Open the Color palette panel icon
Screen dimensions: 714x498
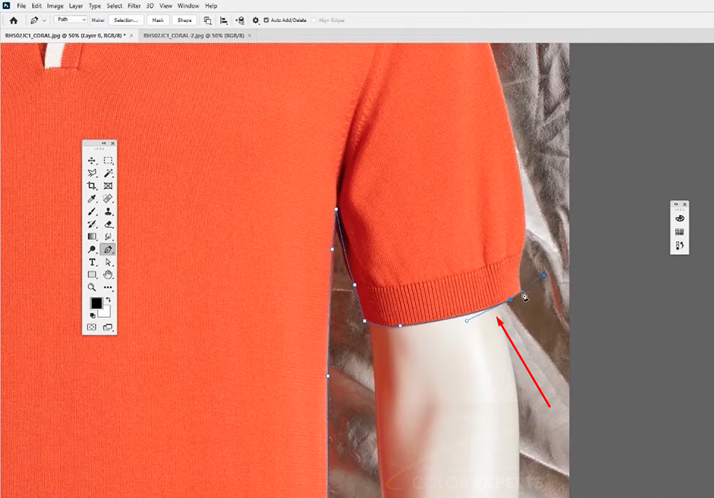[680, 217]
